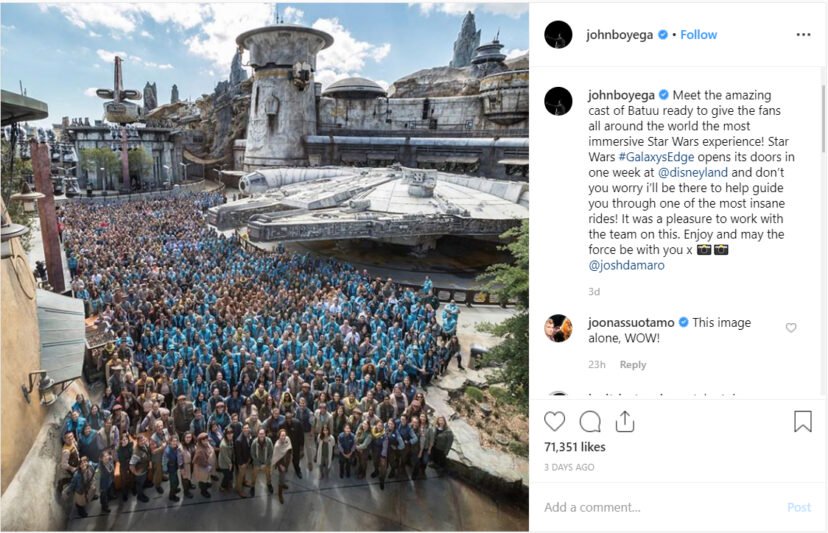The height and width of the screenshot is (533, 828).
Task: Open joonassuotamo's profile picture
Action: click(x=558, y=328)
